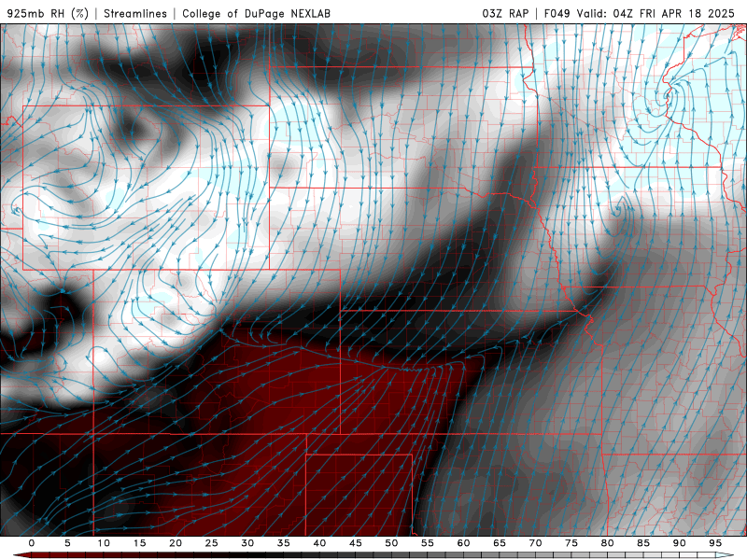The image size is (747, 560).
Task: Click the 'Streamlines' header label
Action: click(x=135, y=13)
